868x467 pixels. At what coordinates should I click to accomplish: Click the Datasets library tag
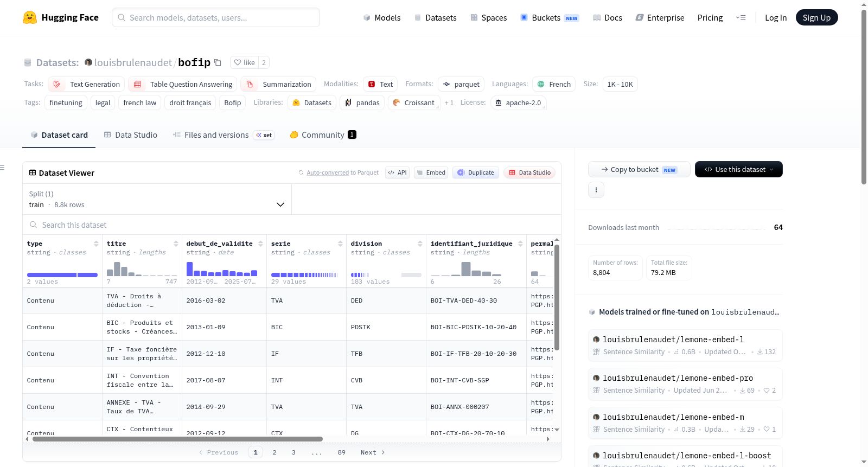pyautogui.click(x=312, y=103)
